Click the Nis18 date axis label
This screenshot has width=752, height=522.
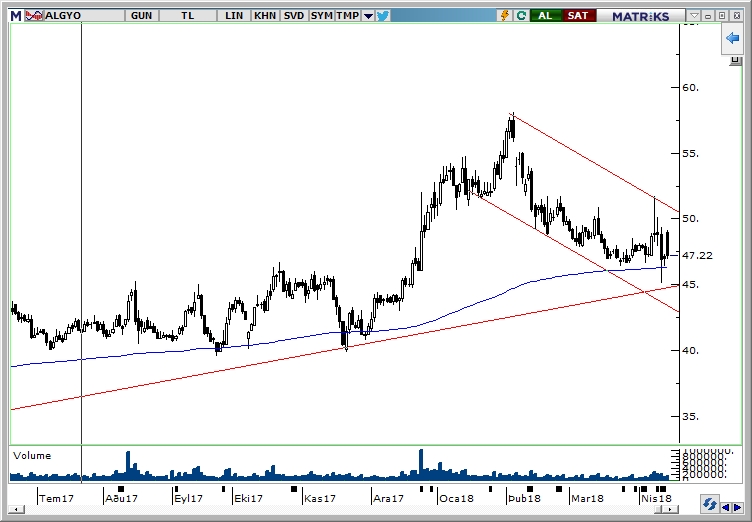[x=657, y=498]
